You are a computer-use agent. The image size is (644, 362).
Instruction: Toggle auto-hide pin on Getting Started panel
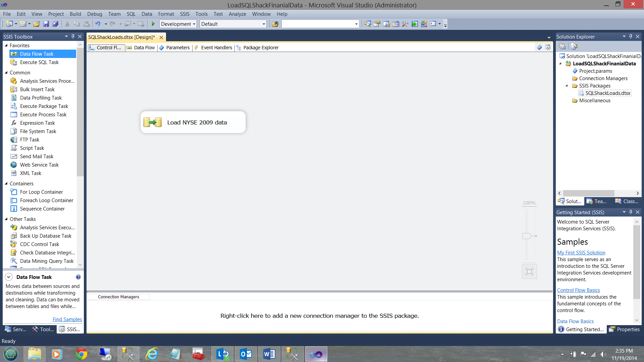(631, 212)
